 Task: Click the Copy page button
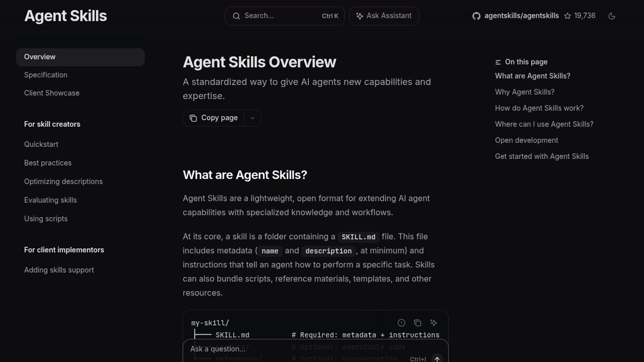(x=214, y=118)
